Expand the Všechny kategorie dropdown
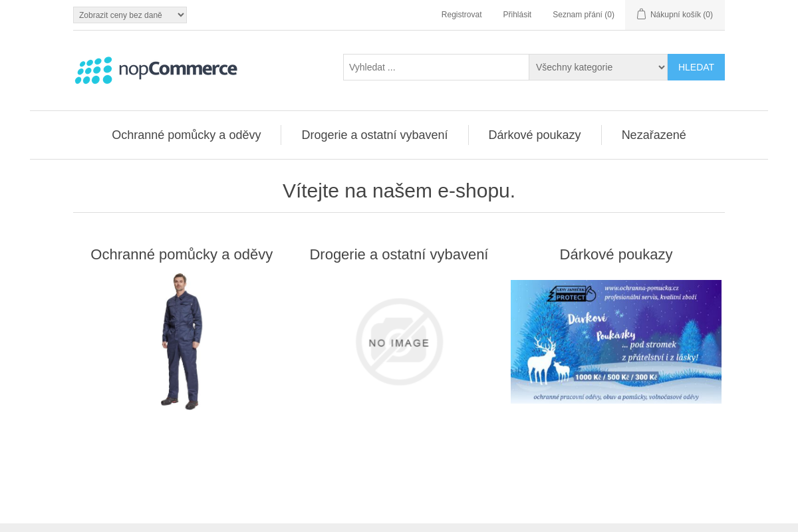 (x=598, y=67)
